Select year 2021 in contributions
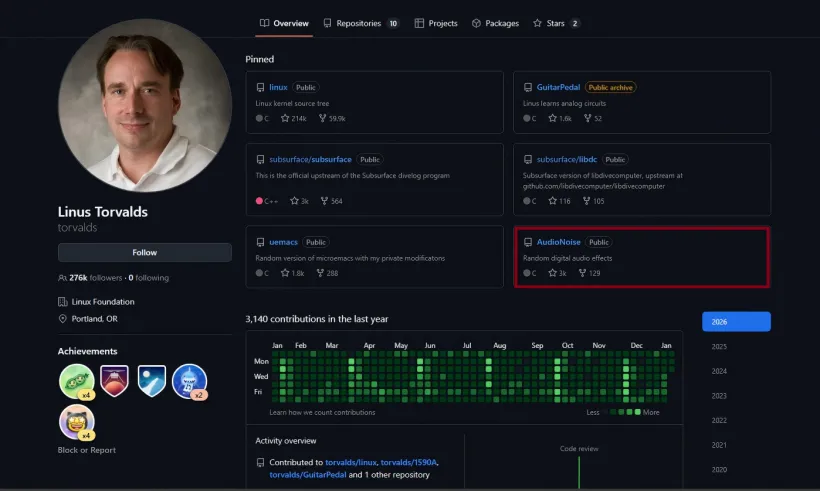820x491 pixels. (x=719, y=445)
